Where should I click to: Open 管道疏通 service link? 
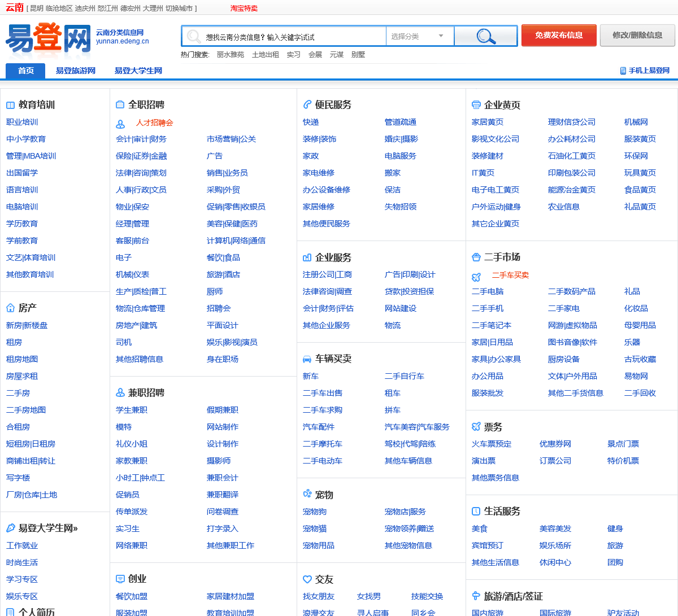[x=401, y=122]
